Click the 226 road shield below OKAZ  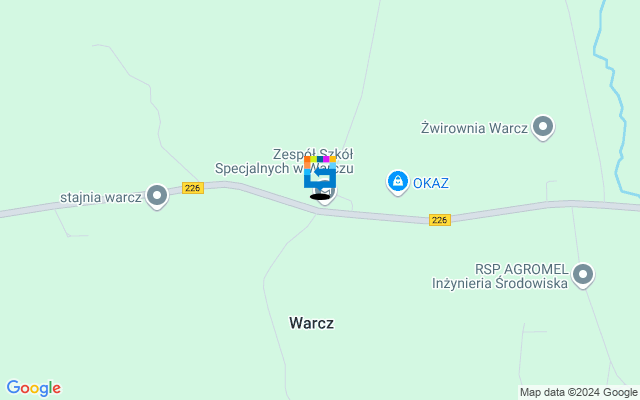coord(440,220)
